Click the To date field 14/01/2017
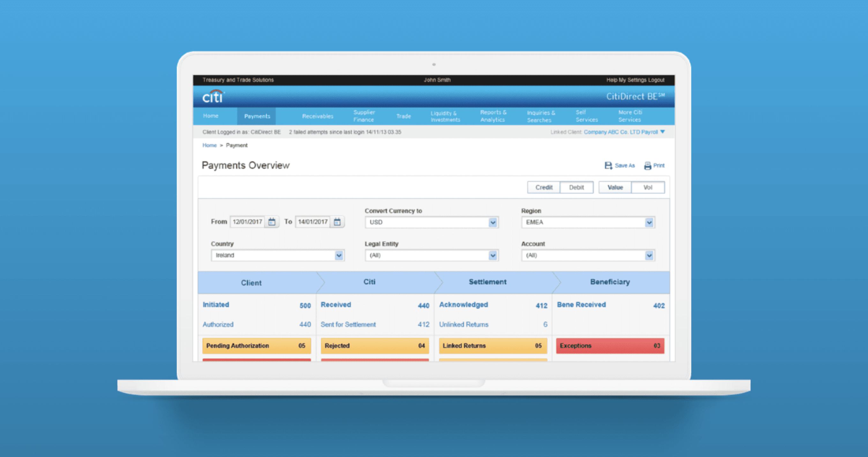The height and width of the screenshot is (457, 868). [313, 222]
